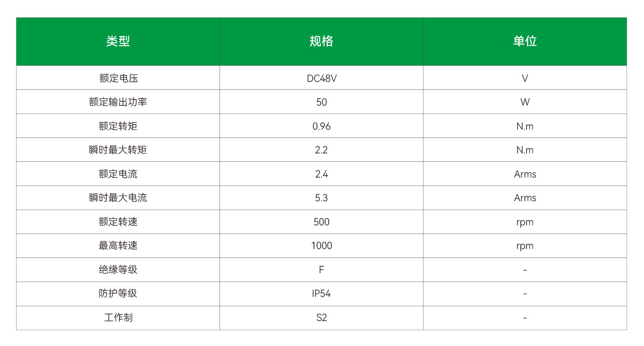Click the 规格 column header
This screenshot has height=346, width=644.
coord(321,42)
